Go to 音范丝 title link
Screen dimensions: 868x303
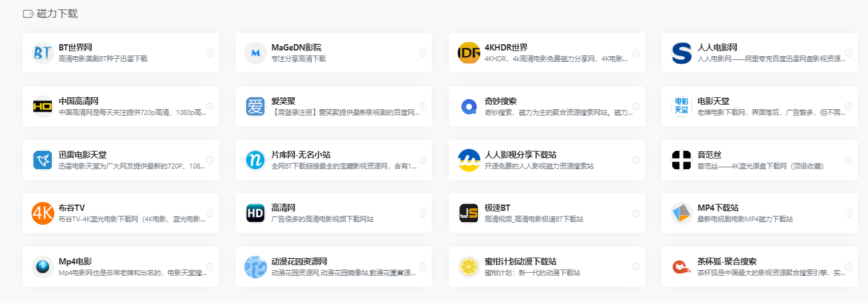[x=710, y=155]
